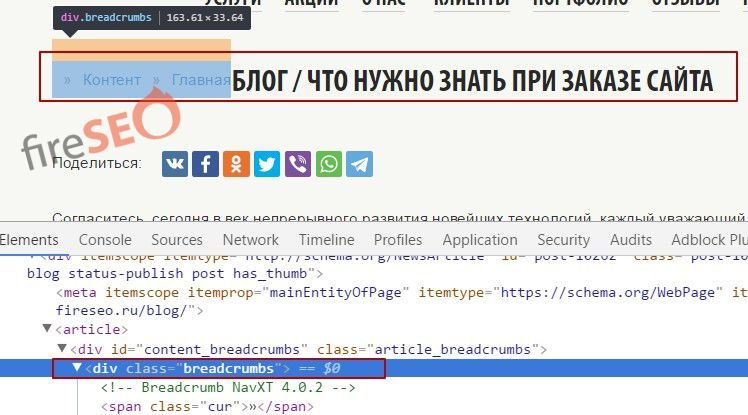
Task: Open the Network tab in DevTools
Action: [x=250, y=240]
